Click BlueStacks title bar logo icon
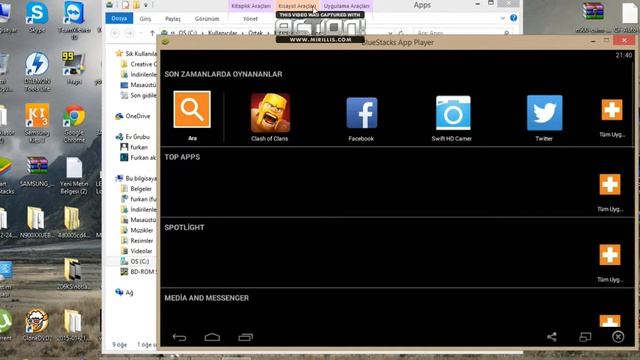This screenshot has height=360, width=640. pos(166,42)
